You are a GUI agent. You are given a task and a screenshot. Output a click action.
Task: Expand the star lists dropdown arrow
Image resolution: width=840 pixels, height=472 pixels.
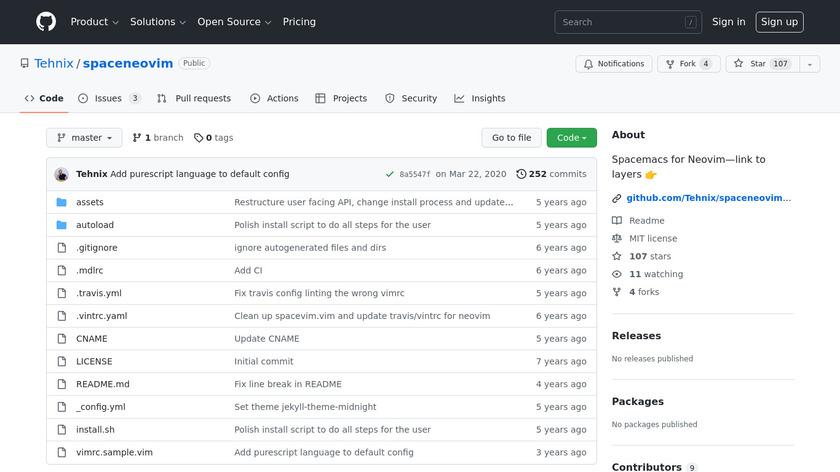coord(809,64)
